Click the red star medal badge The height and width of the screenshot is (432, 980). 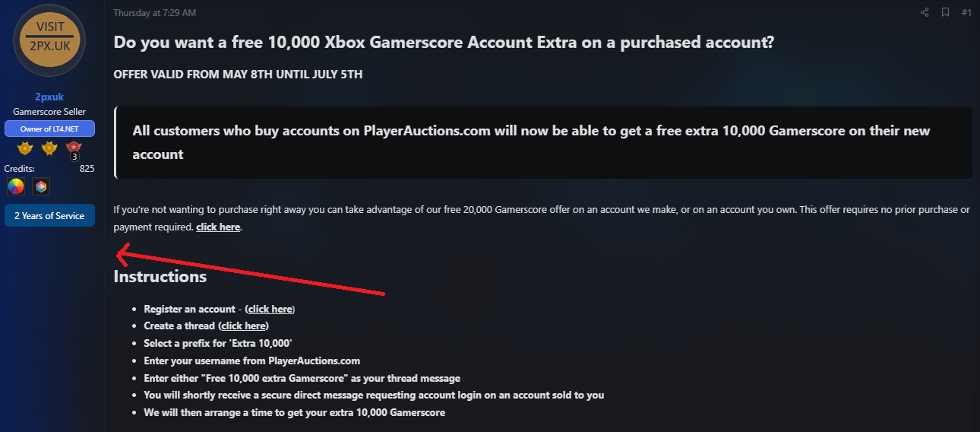coord(74,149)
